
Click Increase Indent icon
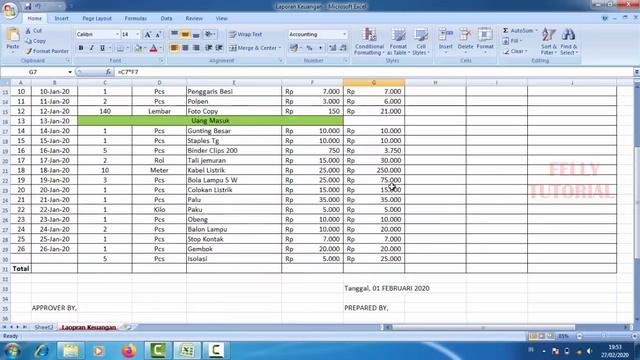pos(219,48)
